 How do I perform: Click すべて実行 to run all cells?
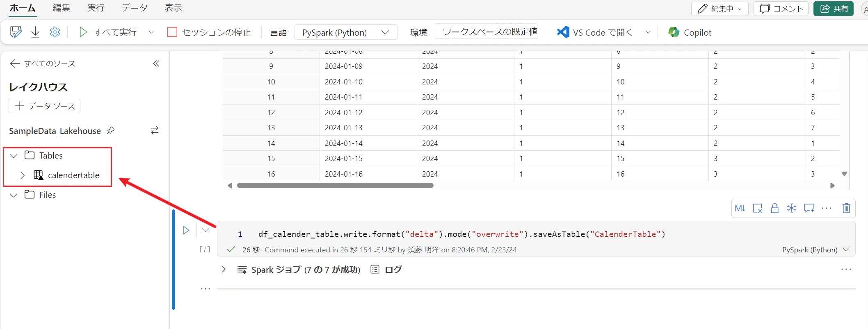coord(108,32)
